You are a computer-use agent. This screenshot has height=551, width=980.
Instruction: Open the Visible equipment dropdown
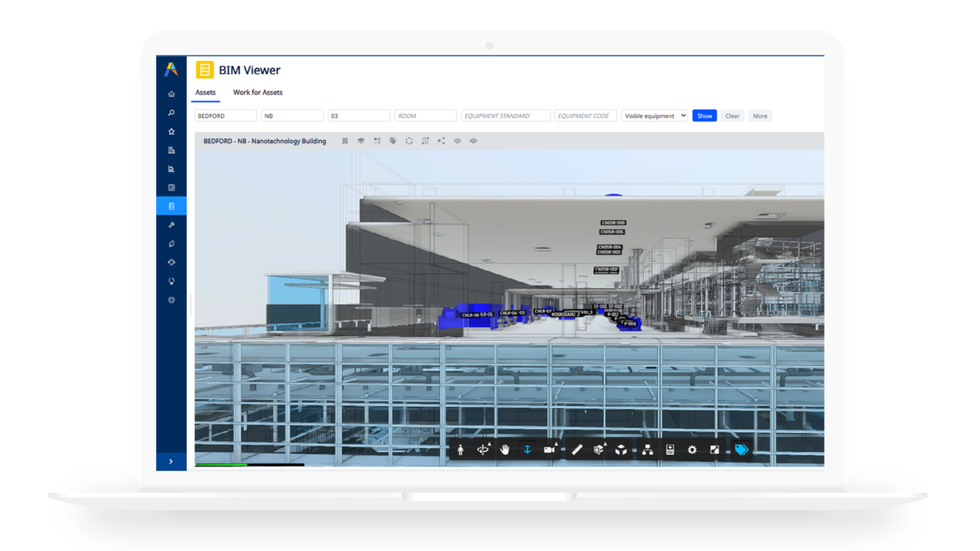tap(655, 115)
